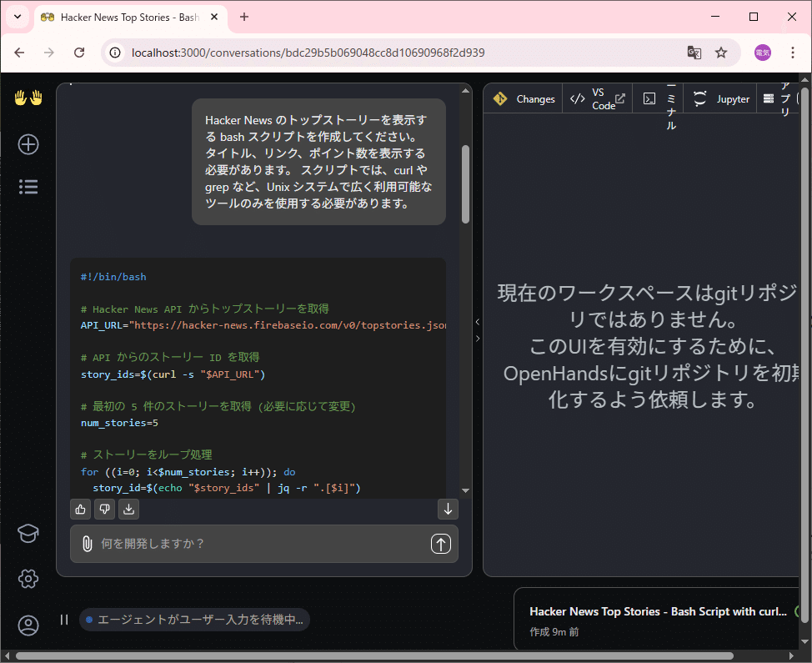Open the VS Code panel

[x=596, y=98]
